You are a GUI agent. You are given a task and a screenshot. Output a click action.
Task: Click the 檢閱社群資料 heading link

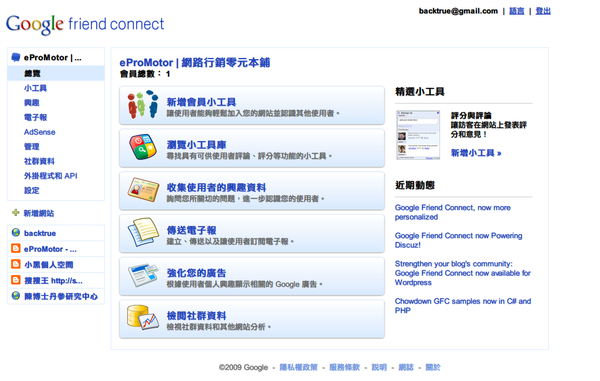[196, 316]
